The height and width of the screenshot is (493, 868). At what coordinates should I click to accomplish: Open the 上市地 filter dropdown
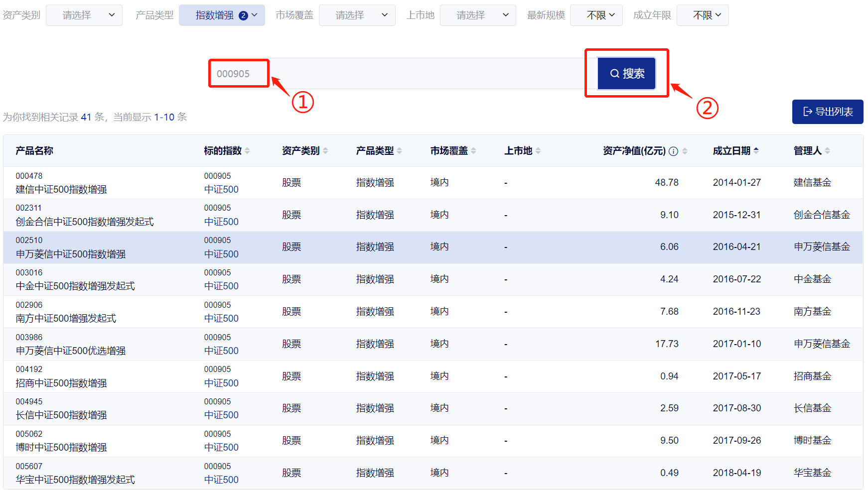(x=478, y=15)
